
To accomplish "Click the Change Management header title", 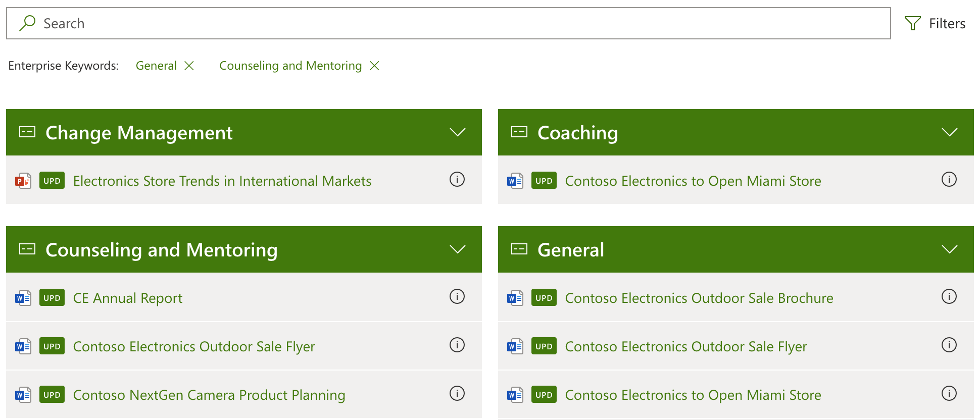I will click(139, 133).
